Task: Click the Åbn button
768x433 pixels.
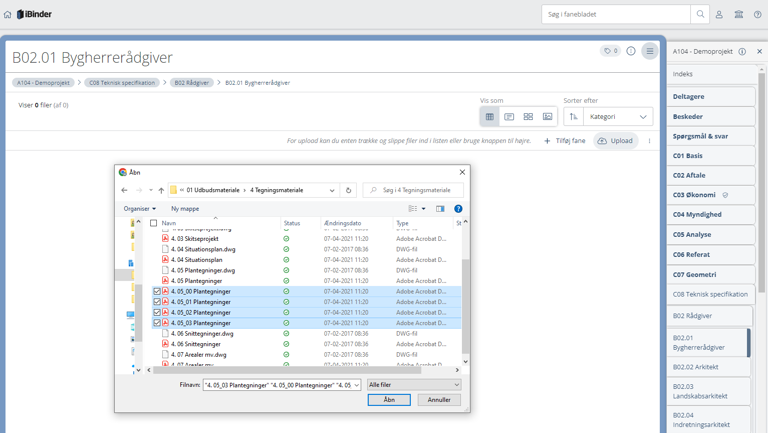Action: point(388,400)
